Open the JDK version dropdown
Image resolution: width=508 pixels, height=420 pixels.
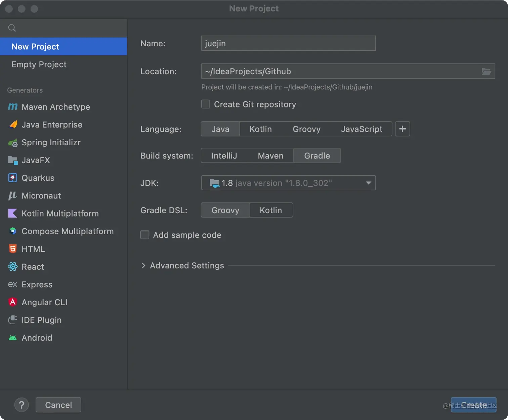click(x=288, y=183)
